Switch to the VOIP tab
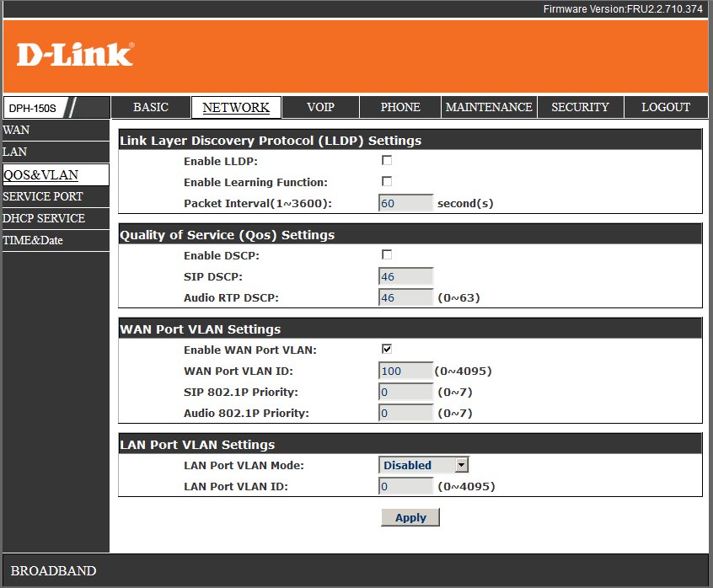 coord(320,107)
